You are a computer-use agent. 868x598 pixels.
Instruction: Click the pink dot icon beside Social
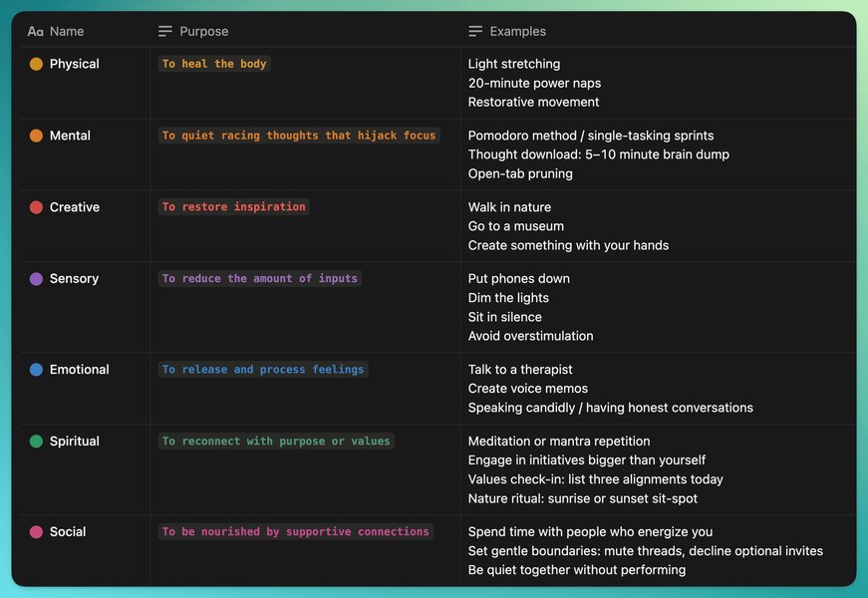pyautogui.click(x=37, y=532)
